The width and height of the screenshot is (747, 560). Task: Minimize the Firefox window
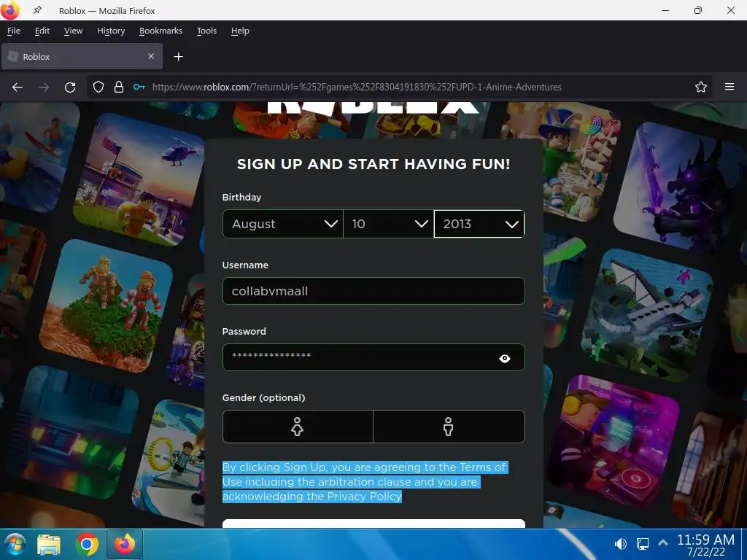[x=665, y=10]
